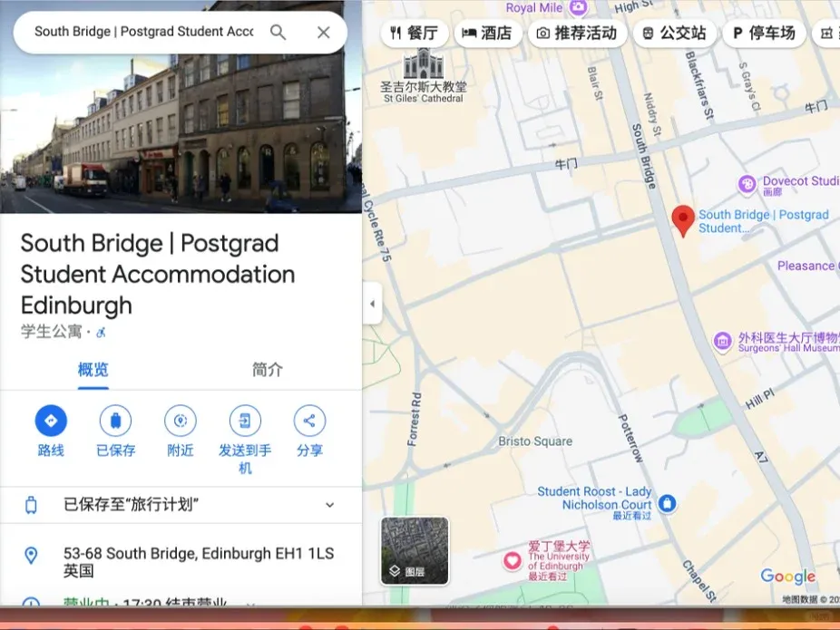Select the 停车场 parking chip
Screen dimensions: 840x630
click(x=765, y=34)
